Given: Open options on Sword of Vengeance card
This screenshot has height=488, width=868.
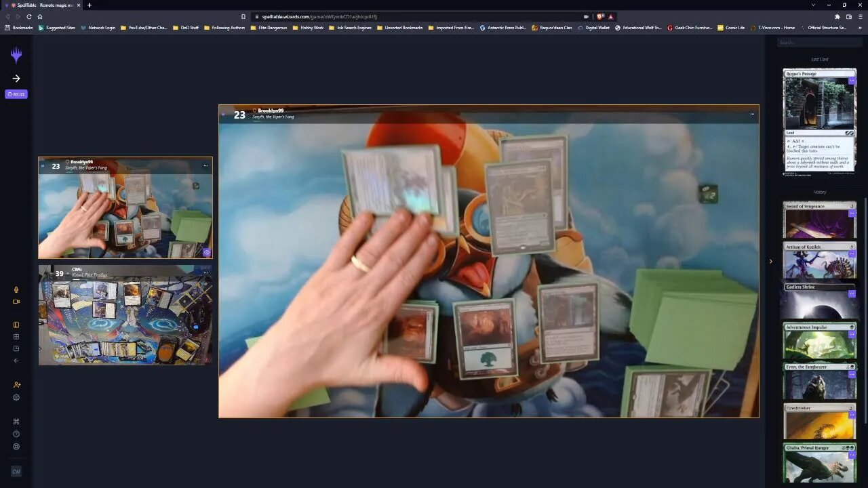Looking at the screenshot, I should pyautogui.click(x=852, y=213).
